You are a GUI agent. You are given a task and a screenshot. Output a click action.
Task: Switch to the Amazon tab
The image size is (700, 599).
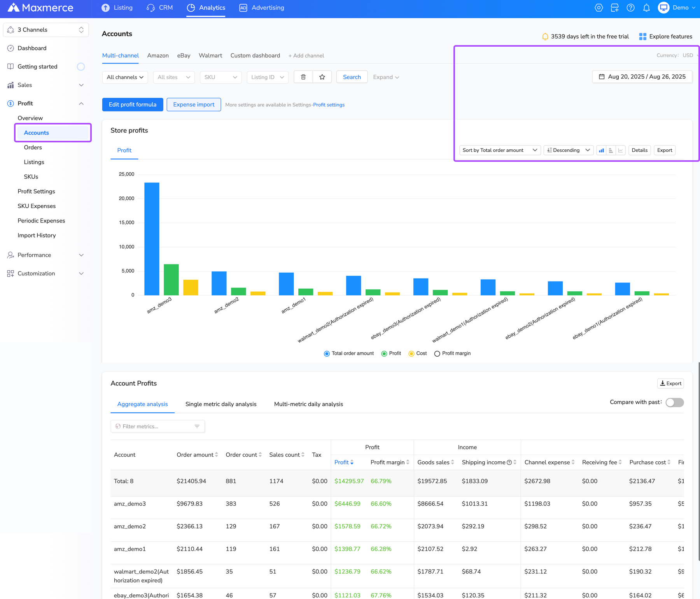tap(158, 56)
